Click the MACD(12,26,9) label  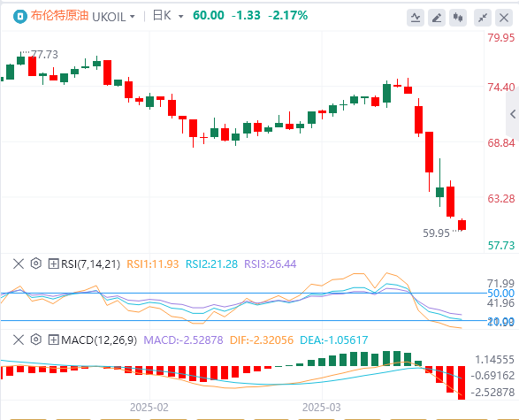coord(99,340)
